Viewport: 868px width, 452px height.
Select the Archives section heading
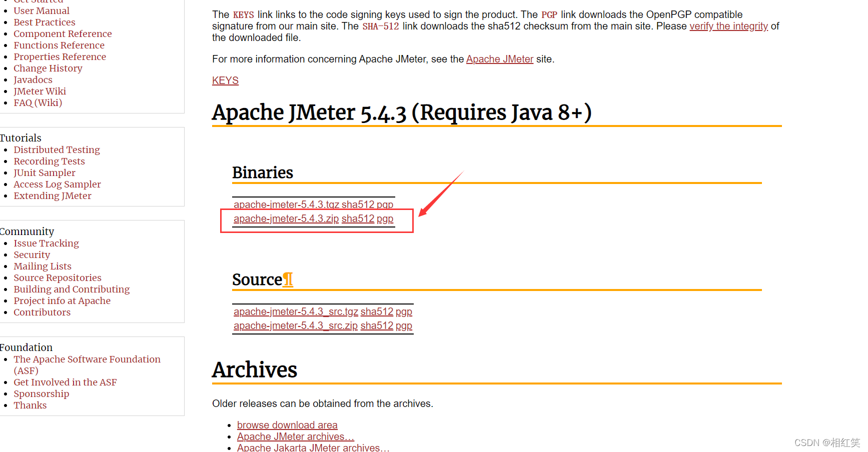pos(255,370)
